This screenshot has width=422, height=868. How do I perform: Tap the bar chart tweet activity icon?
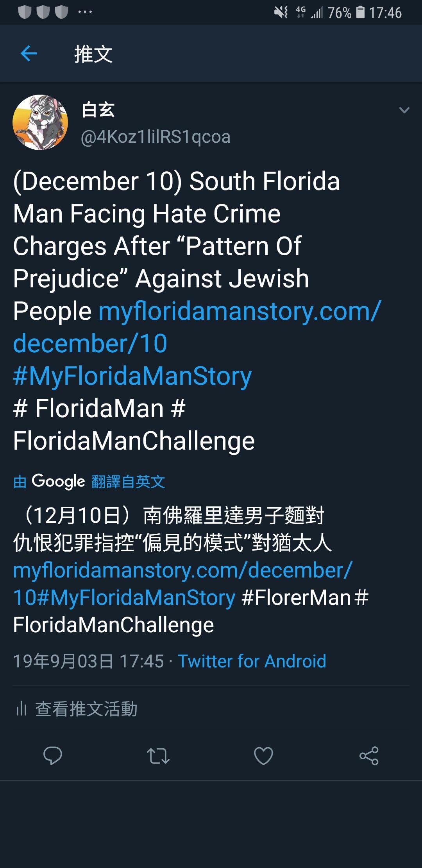click(21, 708)
